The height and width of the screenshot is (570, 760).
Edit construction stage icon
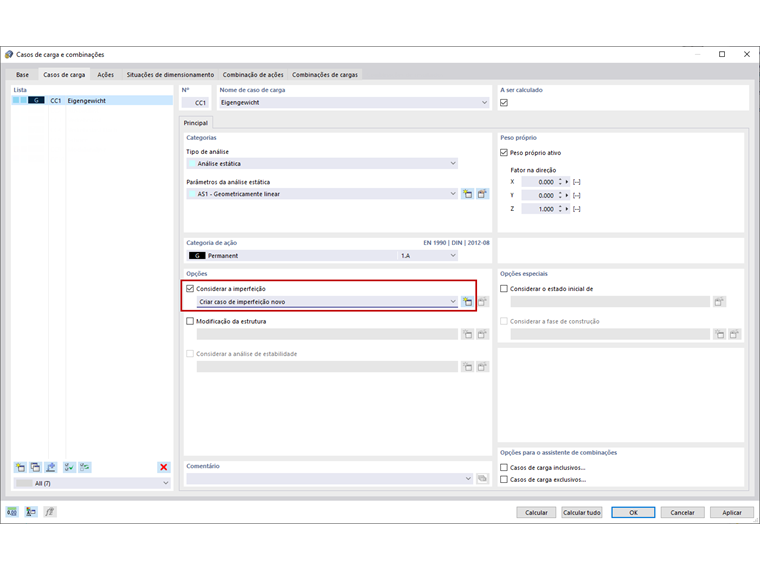(x=735, y=334)
